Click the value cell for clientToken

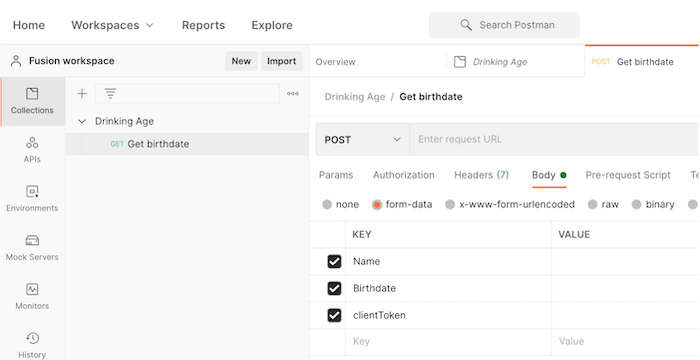tap(625, 316)
